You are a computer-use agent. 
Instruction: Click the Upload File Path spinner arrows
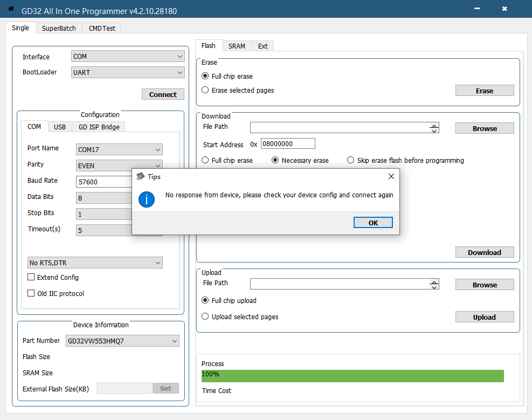434,284
